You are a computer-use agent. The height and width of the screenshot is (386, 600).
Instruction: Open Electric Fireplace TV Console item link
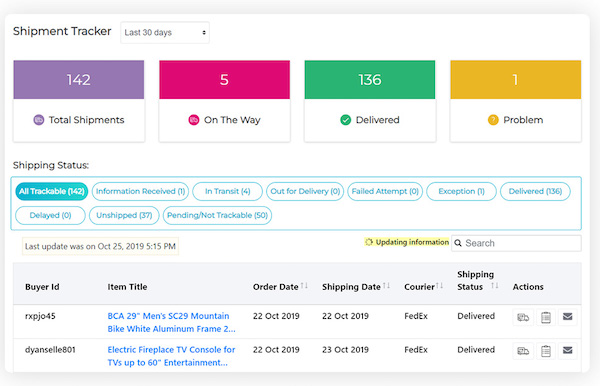[171, 356]
